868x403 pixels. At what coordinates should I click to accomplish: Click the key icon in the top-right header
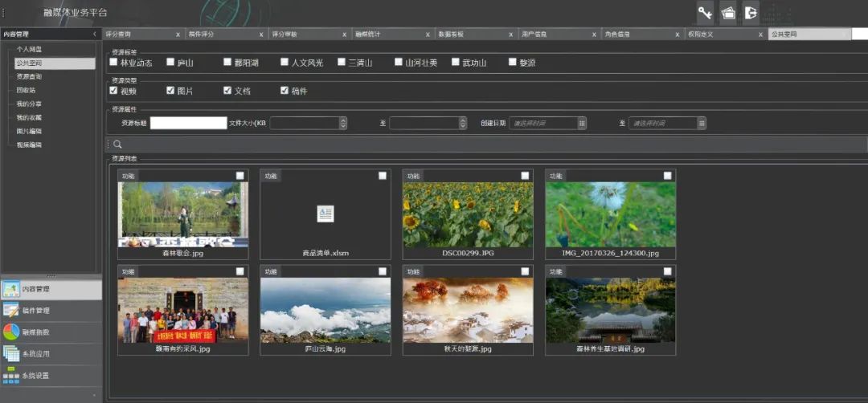click(x=705, y=12)
